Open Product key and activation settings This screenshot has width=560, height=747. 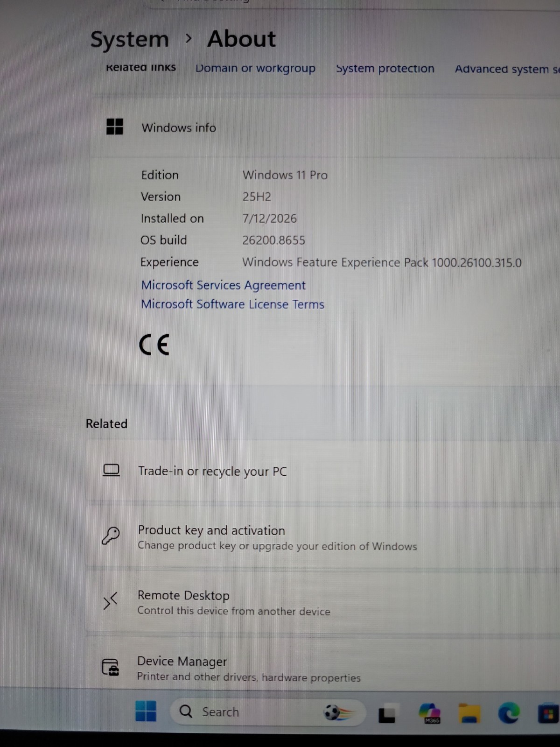point(323,537)
